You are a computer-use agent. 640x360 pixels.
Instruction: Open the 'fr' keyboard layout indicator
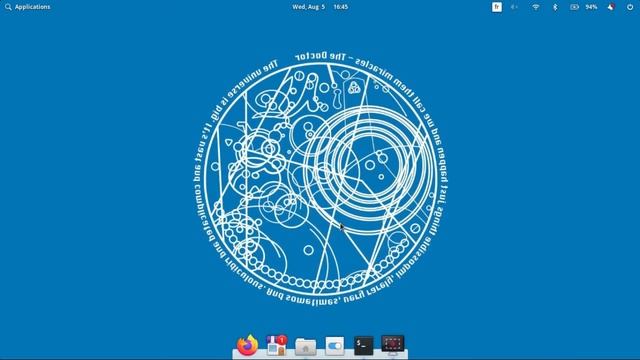497,7
